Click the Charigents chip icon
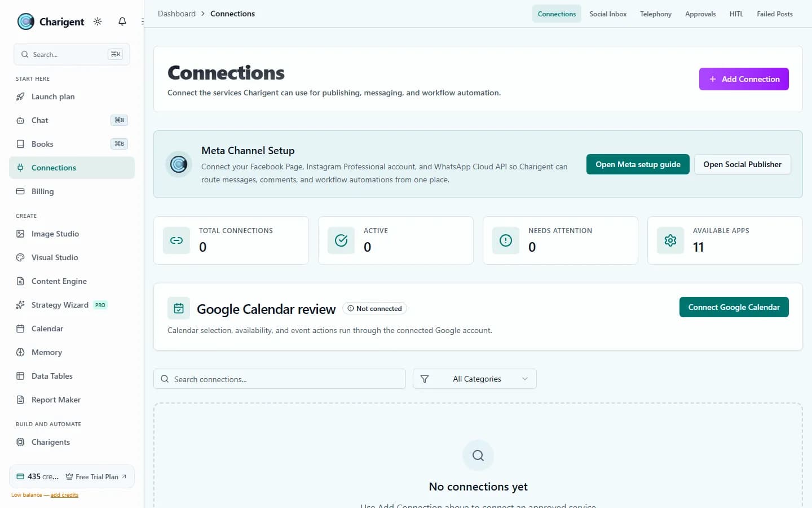The height and width of the screenshot is (508, 812). click(x=20, y=442)
